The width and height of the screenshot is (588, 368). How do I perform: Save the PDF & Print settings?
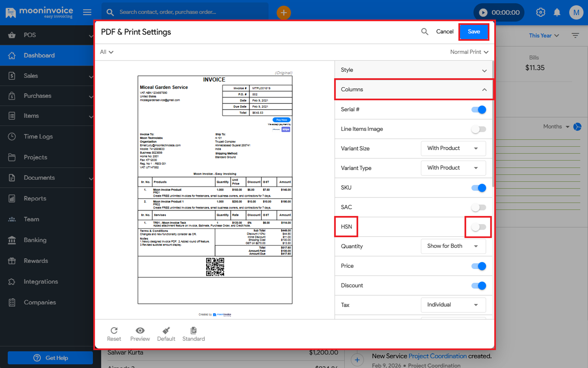474,31
